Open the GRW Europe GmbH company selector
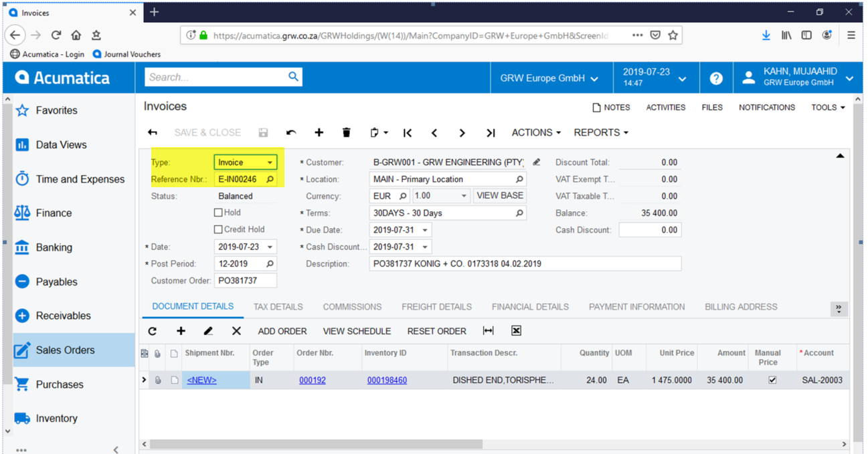This screenshot has width=868, height=454. point(549,78)
